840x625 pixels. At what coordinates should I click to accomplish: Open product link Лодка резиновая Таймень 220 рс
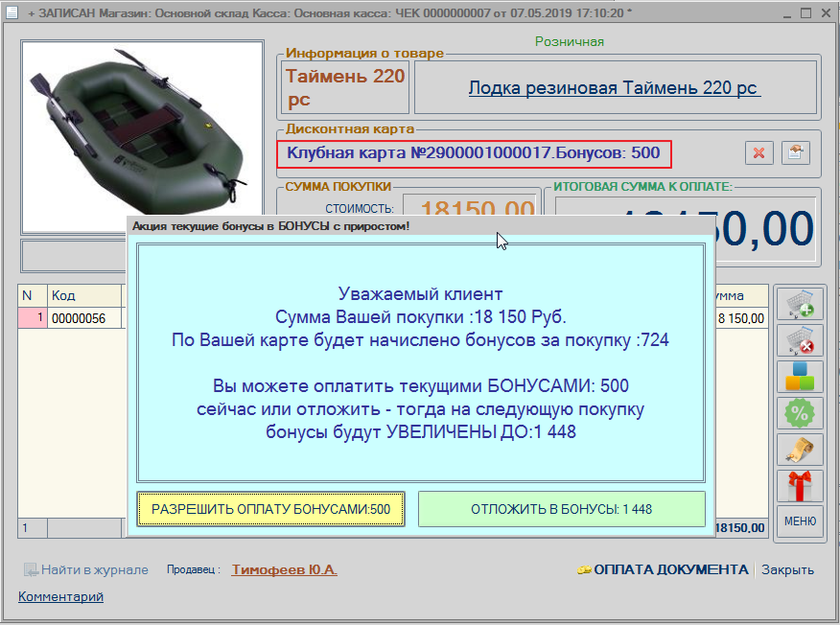(x=615, y=88)
